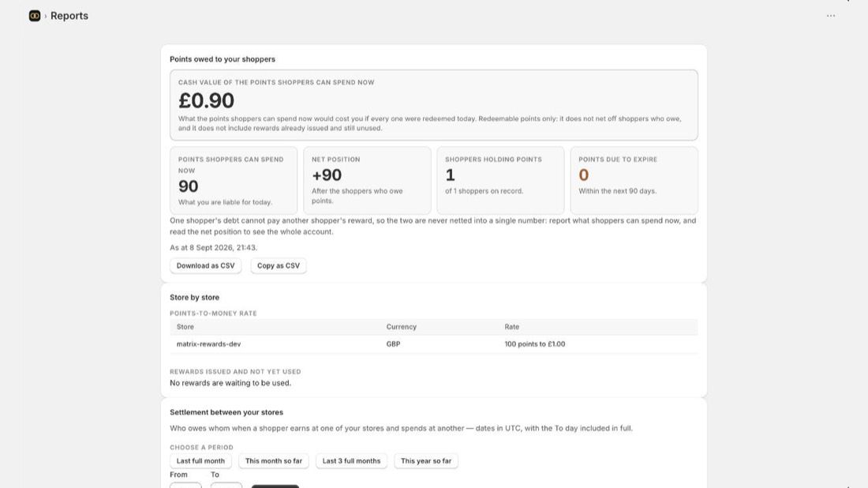This screenshot has height=488, width=868.
Task: Click the Store column header
Action: [185, 327]
